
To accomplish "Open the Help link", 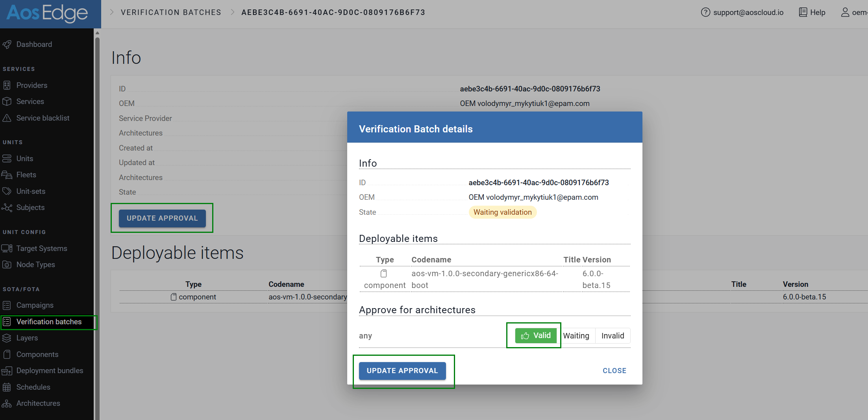I will (x=818, y=12).
